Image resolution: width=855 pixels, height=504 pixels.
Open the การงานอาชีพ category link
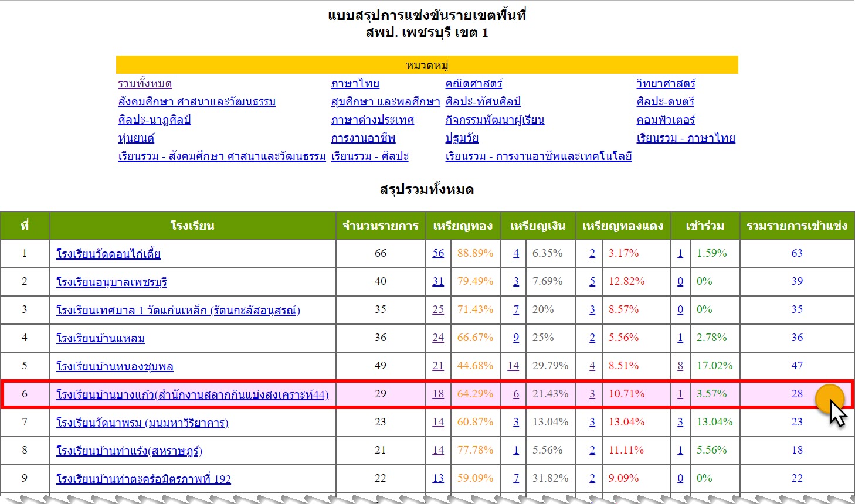point(363,138)
